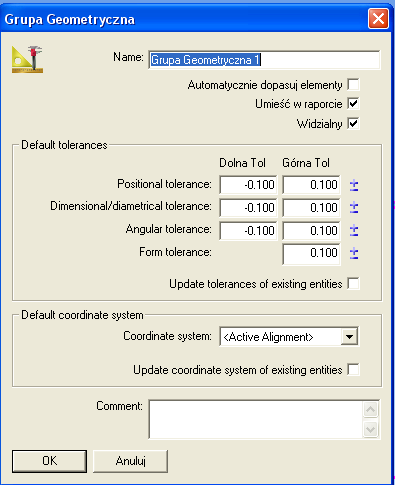Click Comment box scroll up arrow
This screenshot has height=485, width=395.
click(x=371, y=409)
